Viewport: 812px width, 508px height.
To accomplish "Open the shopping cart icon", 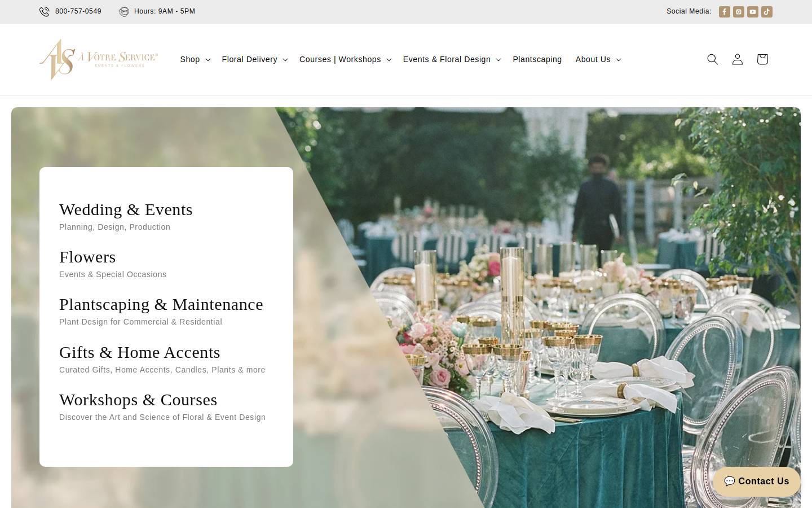I will (762, 59).
